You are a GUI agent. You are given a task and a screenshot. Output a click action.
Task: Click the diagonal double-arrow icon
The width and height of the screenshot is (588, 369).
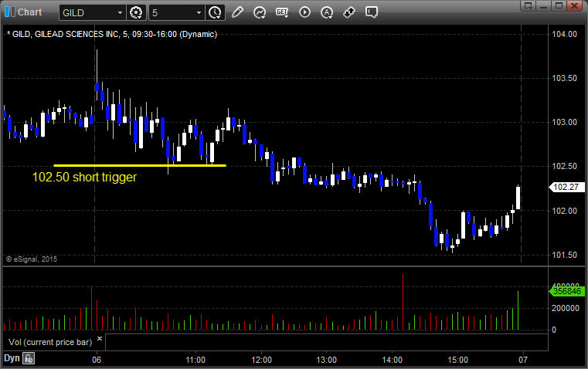click(349, 12)
